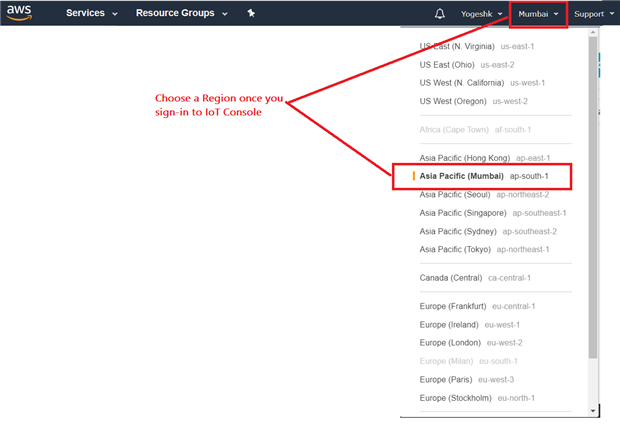This screenshot has width=620, height=430.
Task: Switch to Asia Pacific (Tokyo) region
Action: pyautogui.click(x=484, y=249)
